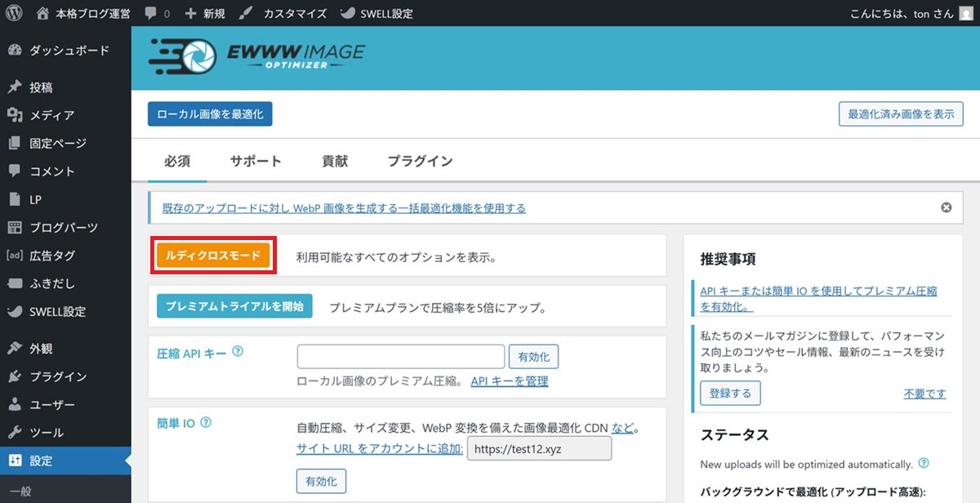Open メディア library in sidebar
The image size is (980, 503).
(x=51, y=115)
